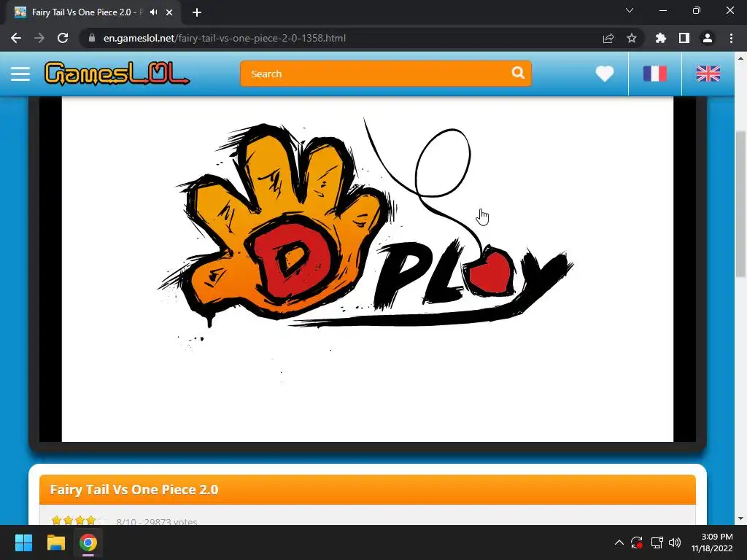
Task: Click the game star rating
Action: 79,521
